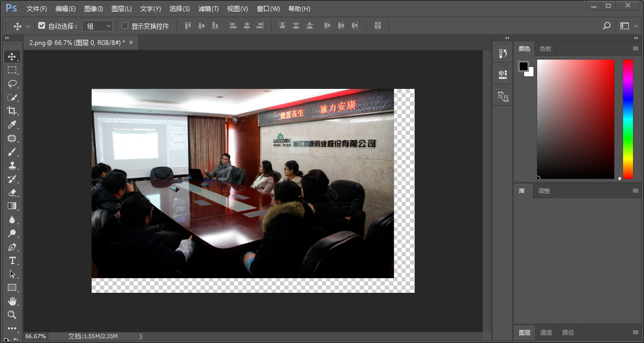Select the Crop tool
Image resolution: width=644 pixels, height=343 pixels.
[x=12, y=110]
